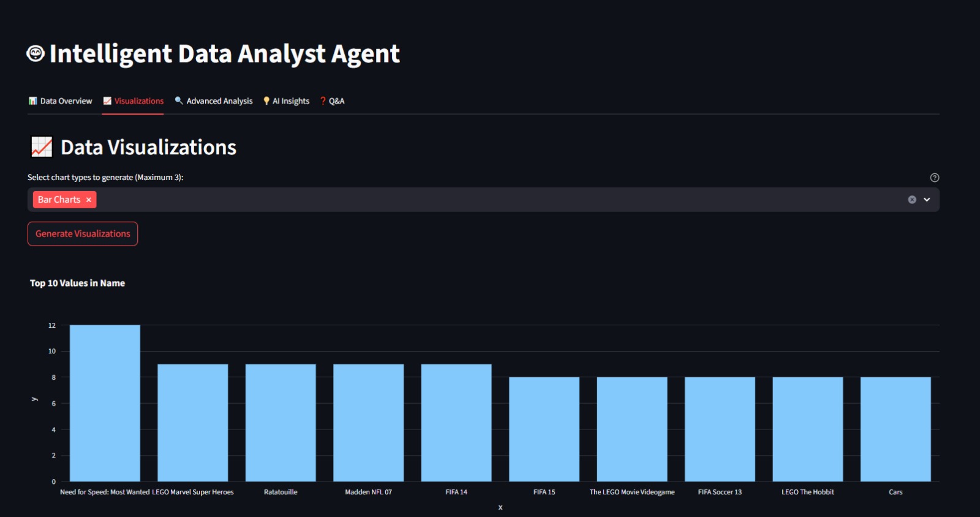Click the FIFA Soccer 13 bar
980x517 pixels.
click(720, 429)
